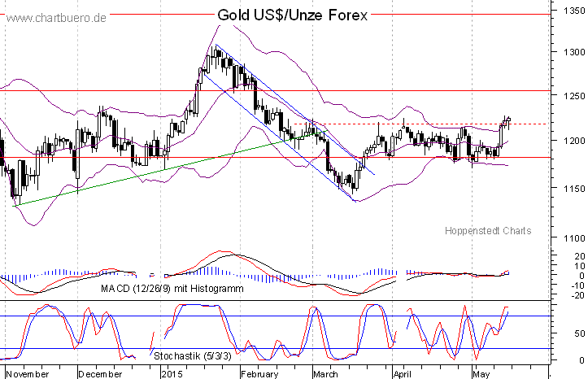588x379 pixels.
Task: Click the November label on time axis
Action: coord(28,374)
